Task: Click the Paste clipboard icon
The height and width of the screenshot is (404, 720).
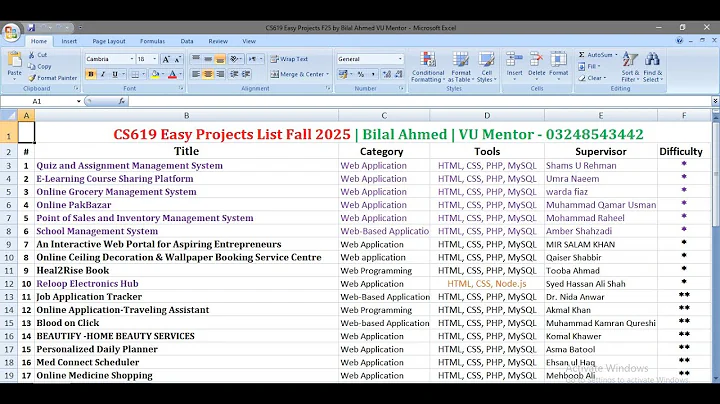Action: [x=14, y=60]
